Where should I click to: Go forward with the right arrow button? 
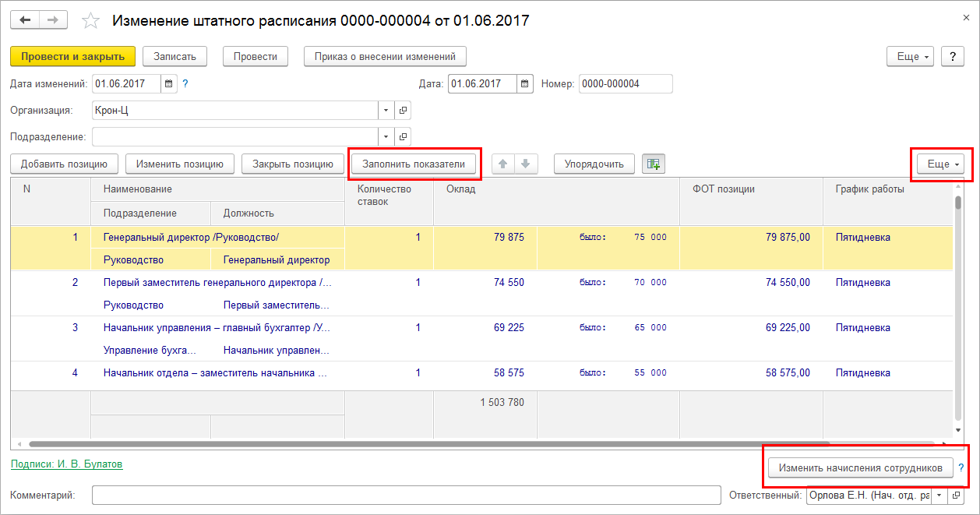pos(52,19)
